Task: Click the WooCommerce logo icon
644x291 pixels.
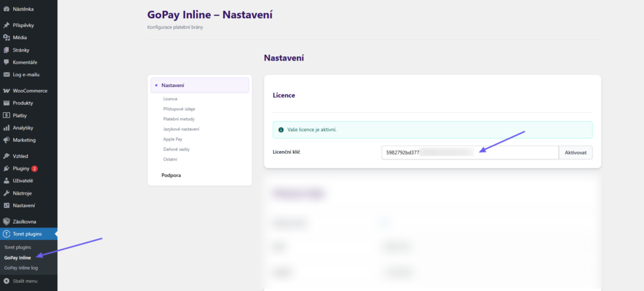Action: pos(6,91)
